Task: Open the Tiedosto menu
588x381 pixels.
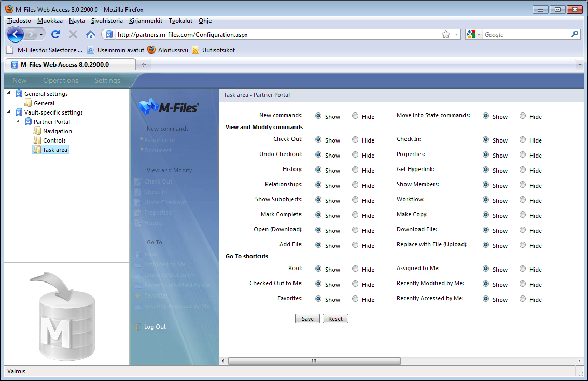Action: 19,21
